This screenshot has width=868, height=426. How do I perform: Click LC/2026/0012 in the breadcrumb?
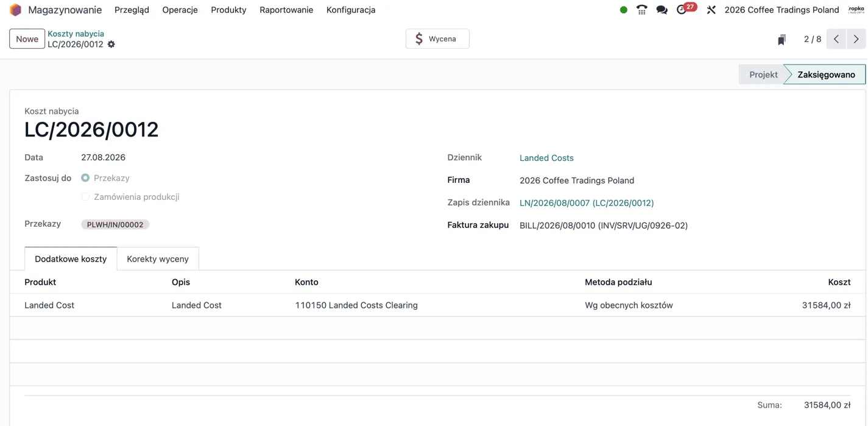click(x=76, y=44)
